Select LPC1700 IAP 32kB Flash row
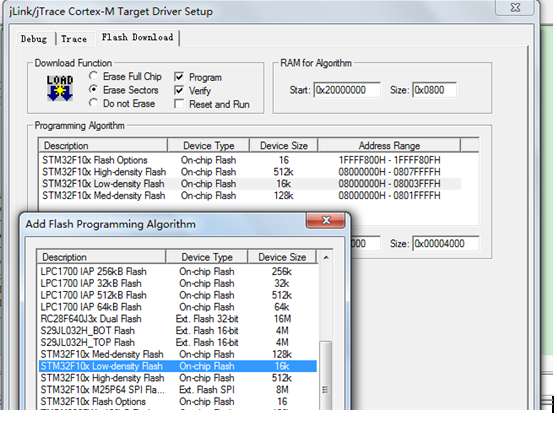Image resolution: width=557 pixels, height=421 pixels. tap(178, 283)
